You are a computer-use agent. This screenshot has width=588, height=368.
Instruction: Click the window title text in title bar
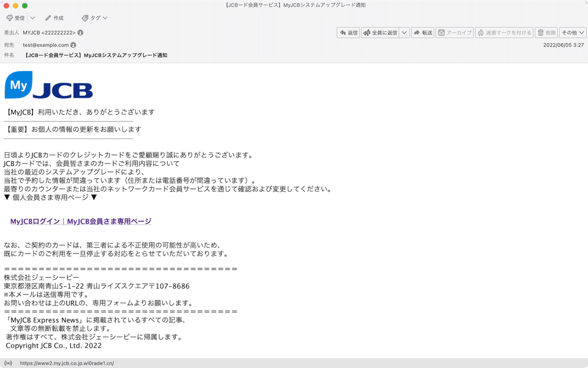pyautogui.click(x=294, y=5)
